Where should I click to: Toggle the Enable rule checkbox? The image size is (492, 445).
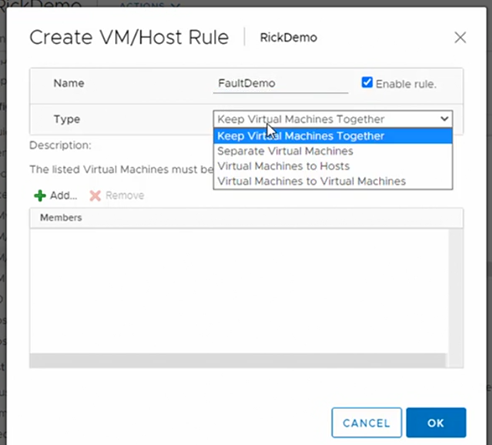(367, 82)
